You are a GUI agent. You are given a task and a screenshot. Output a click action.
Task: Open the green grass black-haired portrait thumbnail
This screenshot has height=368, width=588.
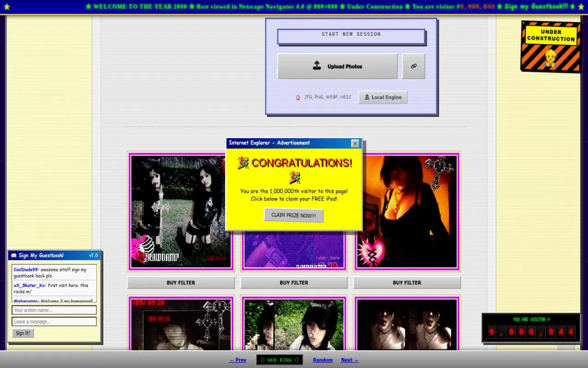point(294,323)
